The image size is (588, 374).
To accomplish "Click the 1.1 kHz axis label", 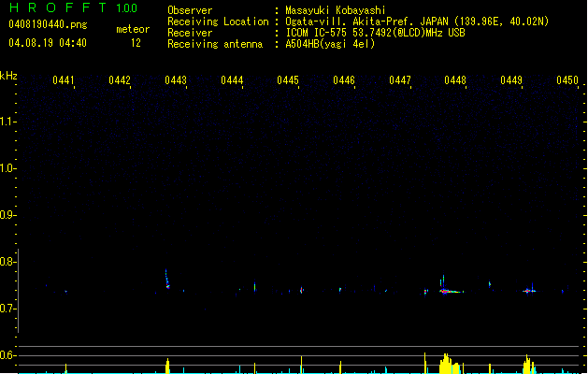I will point(7,122).
